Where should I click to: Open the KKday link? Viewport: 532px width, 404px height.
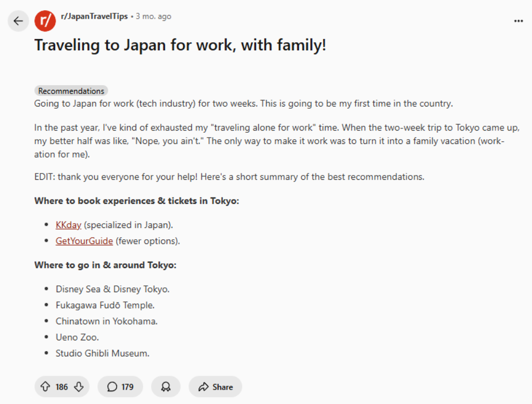[69, 225]
